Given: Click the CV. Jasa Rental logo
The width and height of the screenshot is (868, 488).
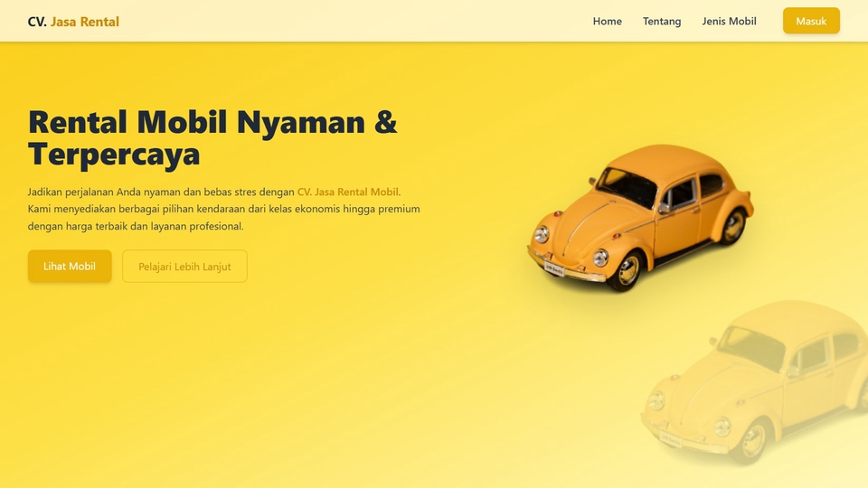Looking at the screenshot, I should [73, 22].
